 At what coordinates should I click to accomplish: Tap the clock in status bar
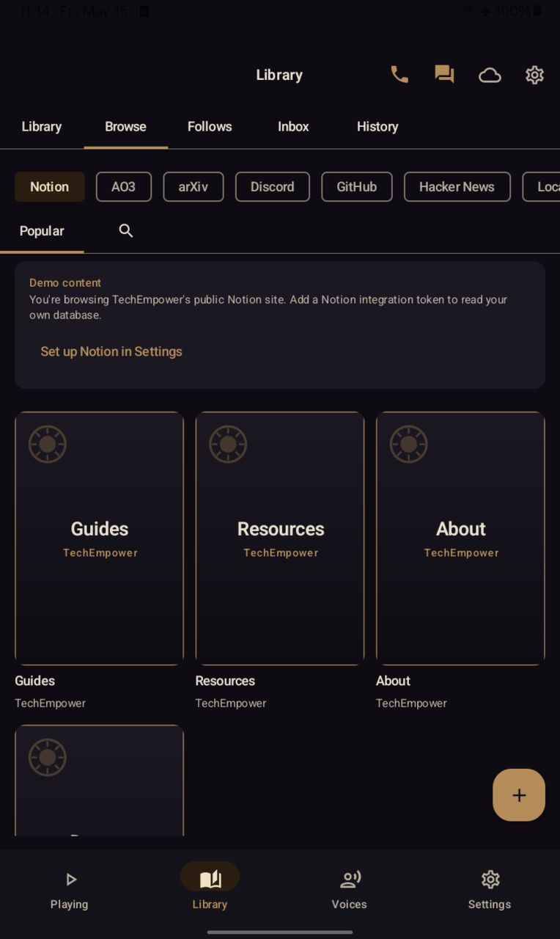34,11
